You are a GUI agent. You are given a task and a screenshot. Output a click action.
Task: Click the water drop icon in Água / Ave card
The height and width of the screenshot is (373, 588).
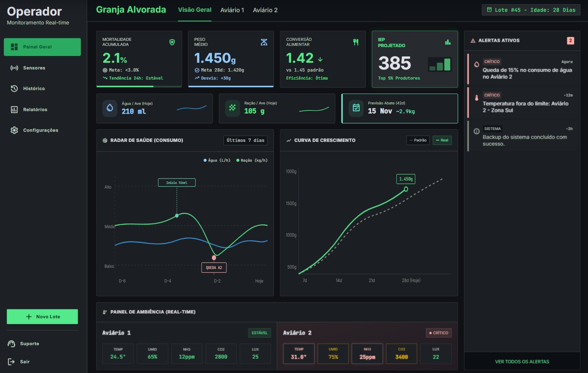[x=110, y=108]
